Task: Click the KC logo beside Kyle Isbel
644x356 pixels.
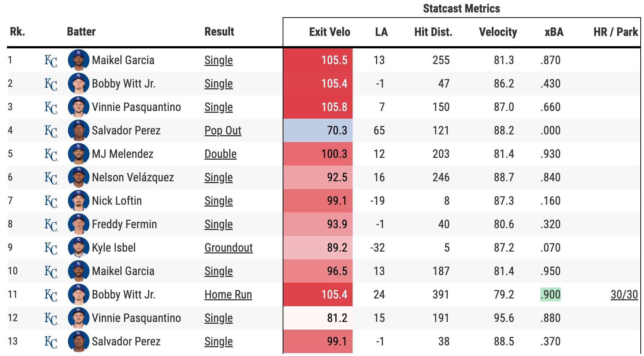Action: click(x=51, y=248)
